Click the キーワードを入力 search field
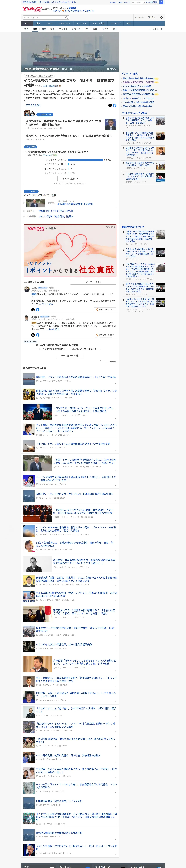 (44, 18)
